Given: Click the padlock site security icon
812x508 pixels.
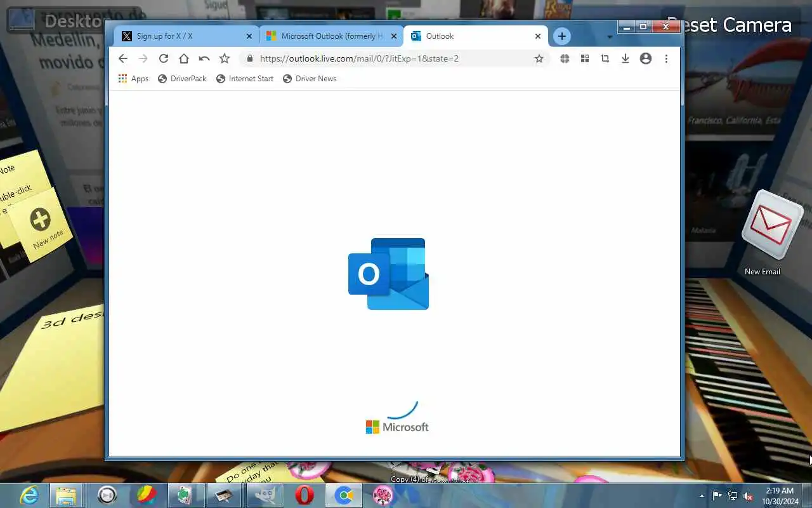Looking at the screenshot, I should pos(249,58).
